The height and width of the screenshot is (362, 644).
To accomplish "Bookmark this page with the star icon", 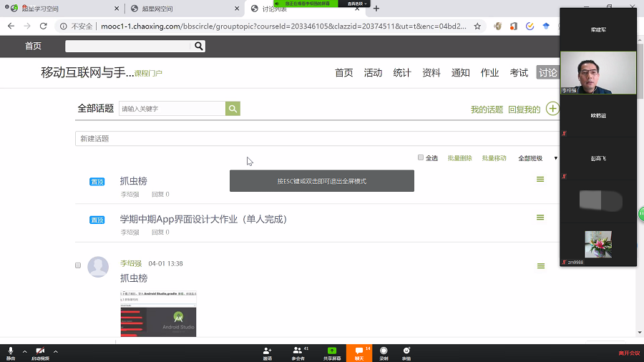I will pyautogui.click(x=477, y=26).
